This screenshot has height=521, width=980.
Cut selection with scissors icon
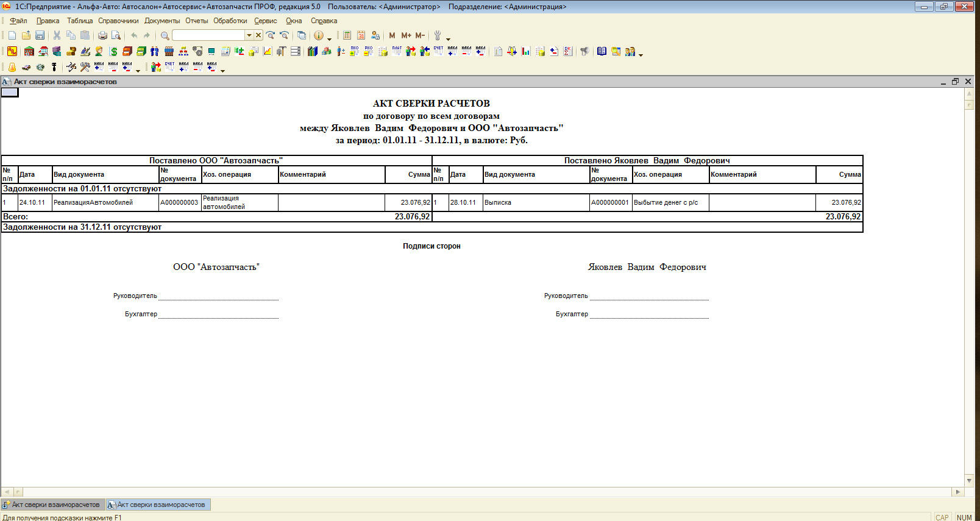pos(57,35)
